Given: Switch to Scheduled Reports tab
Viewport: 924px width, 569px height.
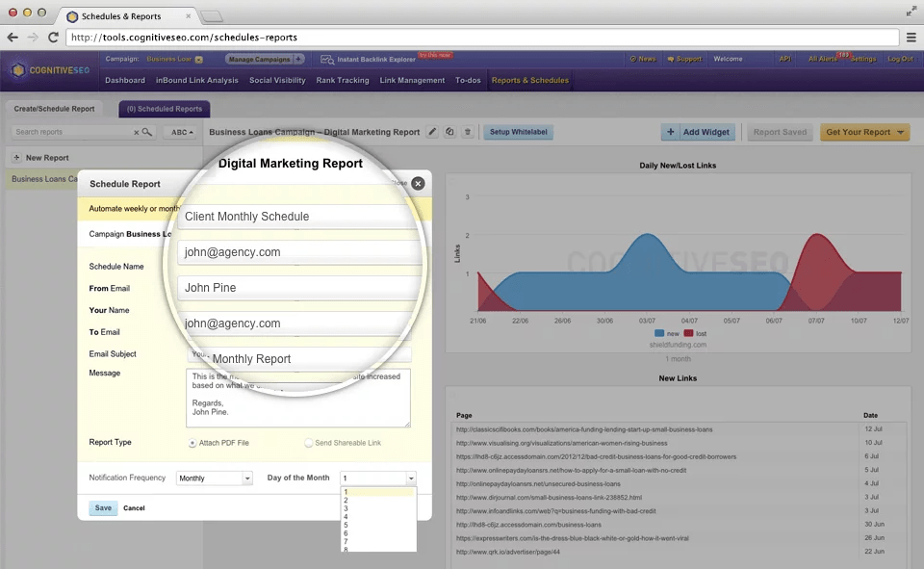Looking at the screenshot, I should tap(165, 109).
